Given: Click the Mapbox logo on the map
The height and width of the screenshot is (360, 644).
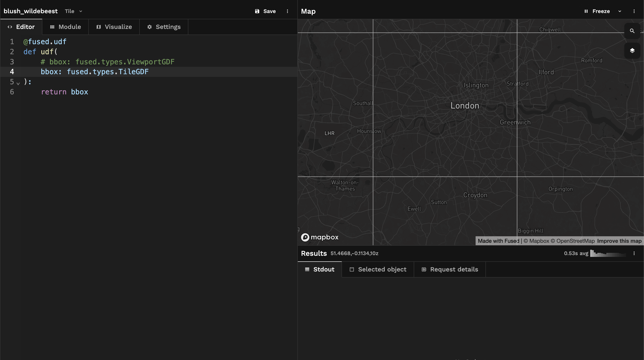Looking at the screenshot, I should coord(320,237).
